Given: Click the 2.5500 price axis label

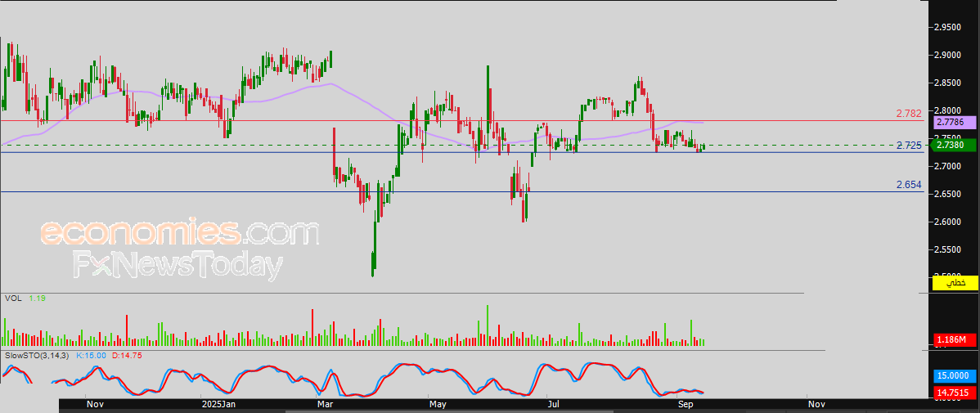Looking at the screenshot, I should (x=947, y=249).
